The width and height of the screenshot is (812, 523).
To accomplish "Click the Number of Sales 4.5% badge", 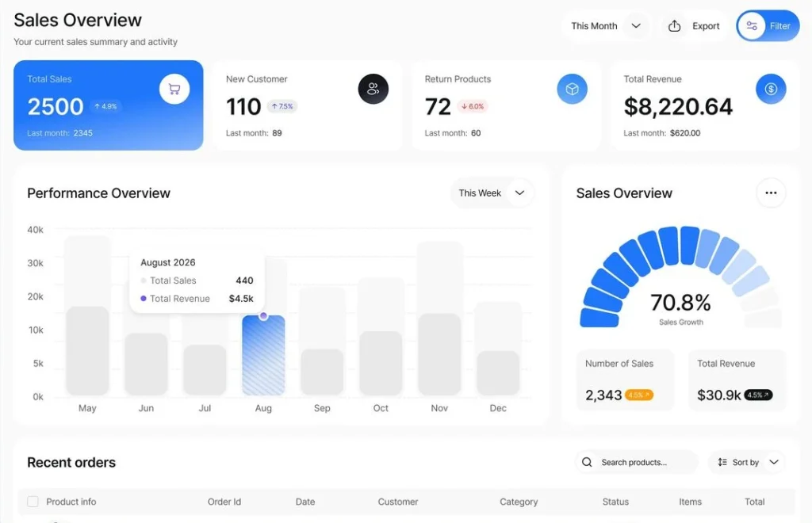I will point(639,395).
